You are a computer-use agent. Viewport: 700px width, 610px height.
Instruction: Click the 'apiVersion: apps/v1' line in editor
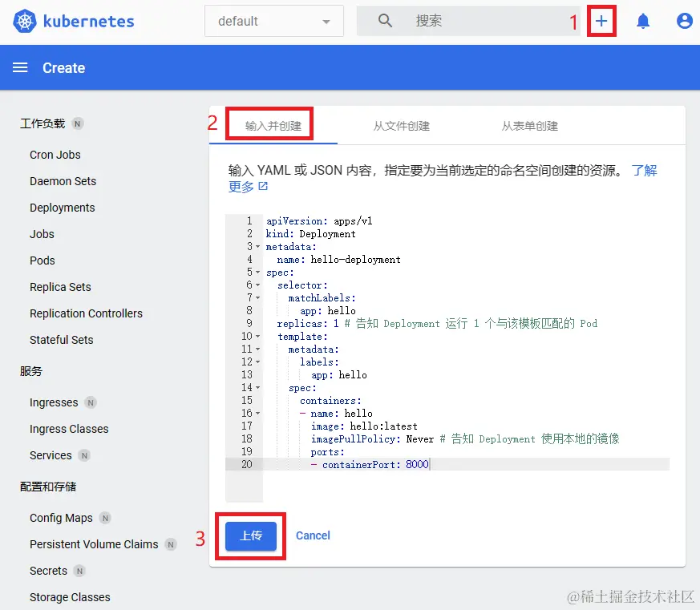[319, 221]
